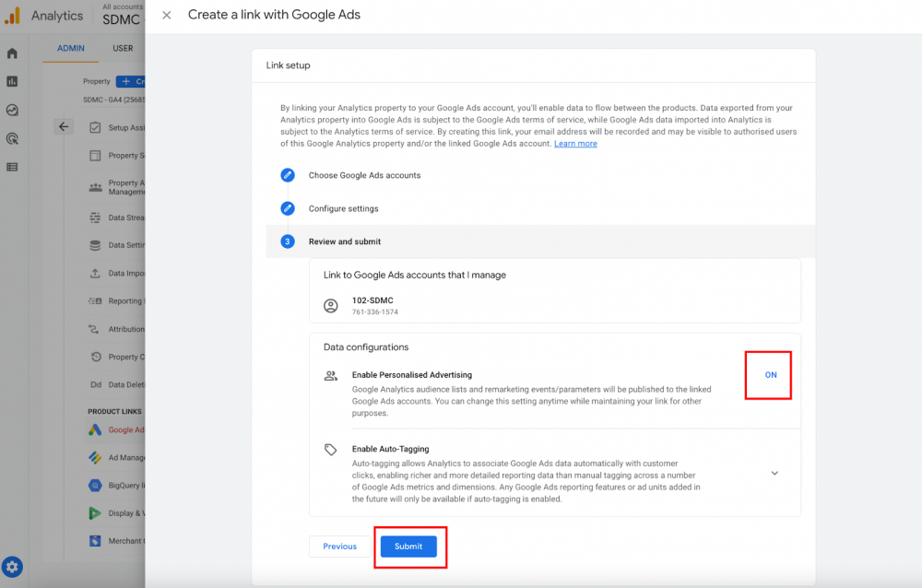Open the Configure list icon in sidebar
The height and width of the screenshot is (588, 922).
pos(12,167)
